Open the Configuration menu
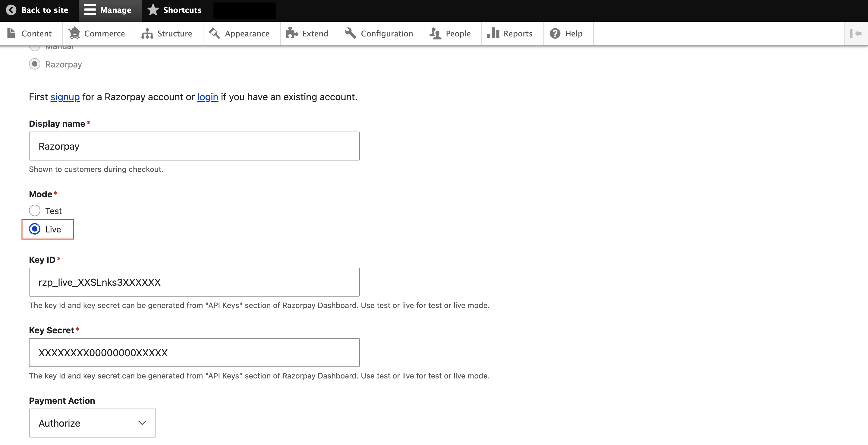This screenshot has width=868, height=445. [x=382, y=33]
